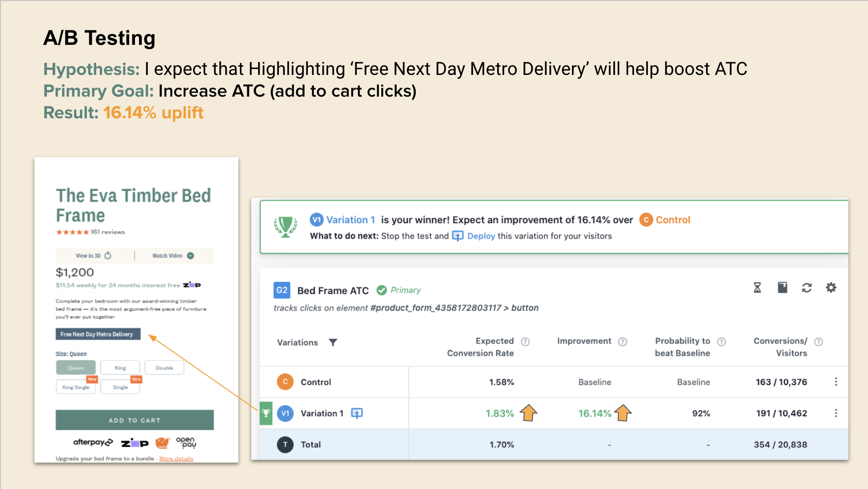Click the View in 3D tab
The image size is (868, 489).
point(93,256)
